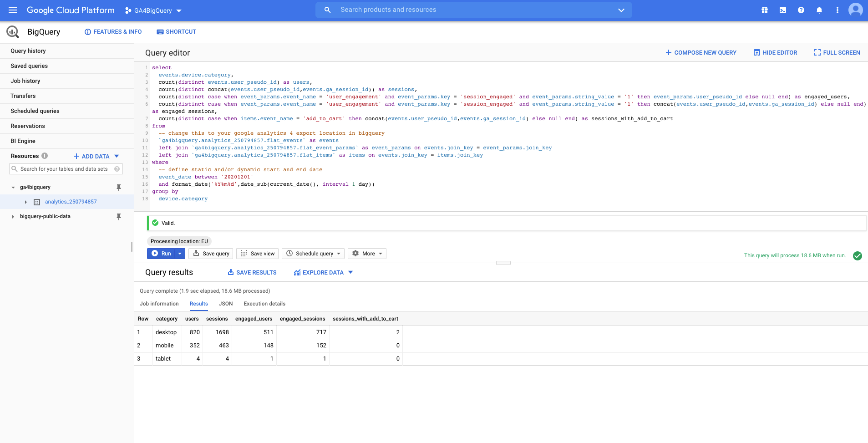
Task: Switch to the JSON results tab
Action: pos(225,304)
